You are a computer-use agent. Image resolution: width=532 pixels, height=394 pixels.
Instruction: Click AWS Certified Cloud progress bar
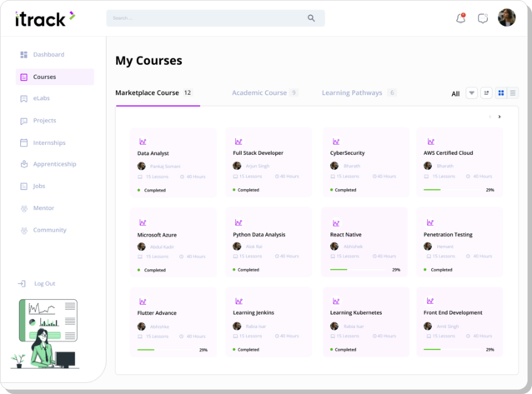454,190
